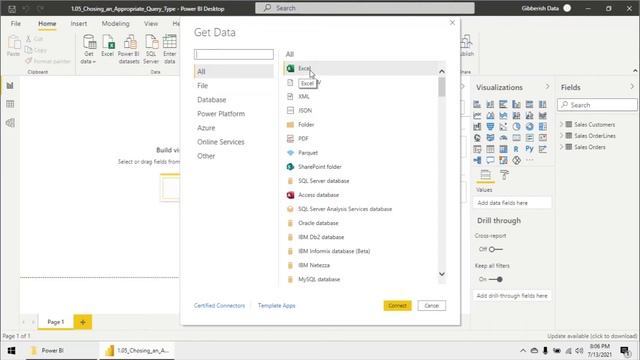This screenshot has height=360, width=640.
Task: Select the Gauge visual
Action: point(503,138)
